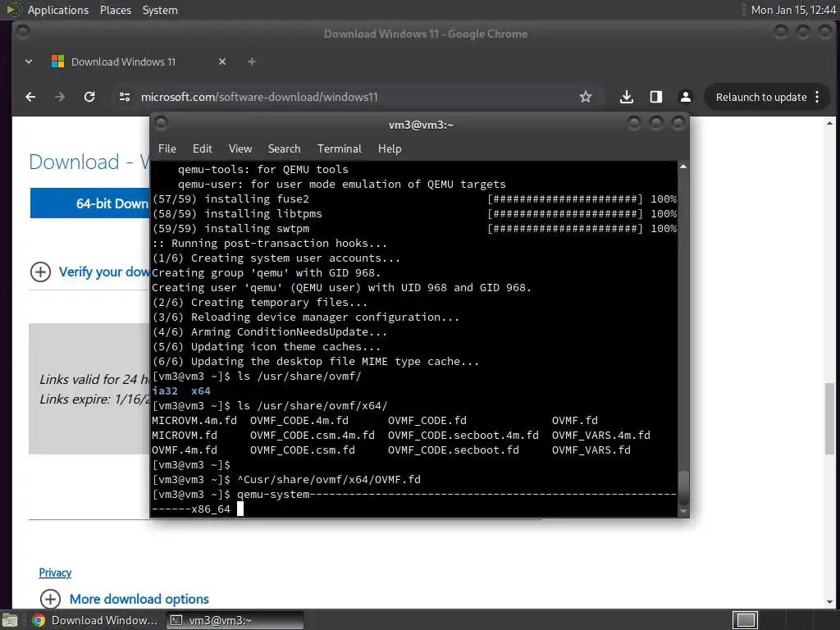Open Applications menu in top panel

click(58, 10)
